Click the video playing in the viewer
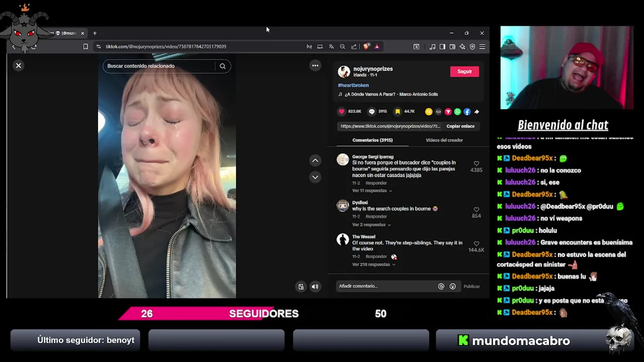The height and width of the screenshot is (362, 644). click(167, 177)
